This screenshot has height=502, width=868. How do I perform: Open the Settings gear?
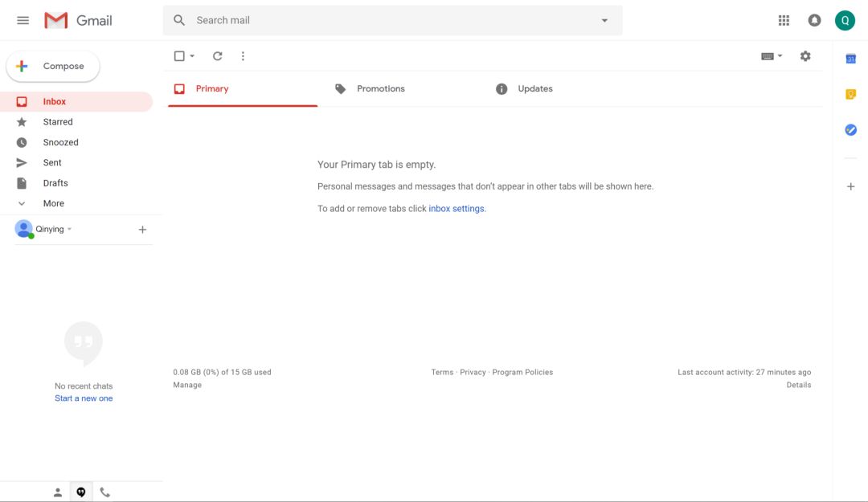pyautogui.click(x=805, y=56)
